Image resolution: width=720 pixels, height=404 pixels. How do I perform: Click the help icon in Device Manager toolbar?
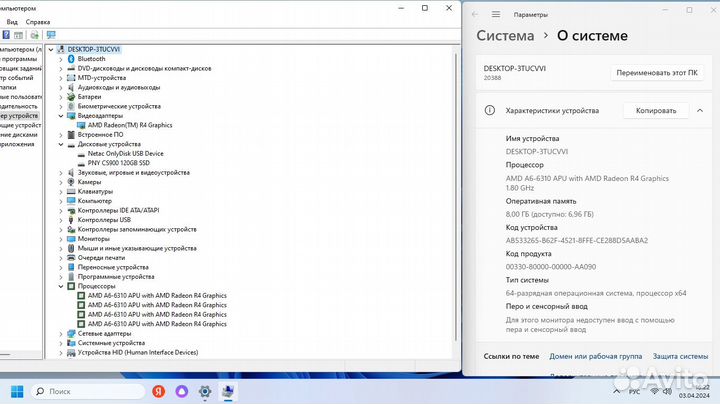point(6,35)
